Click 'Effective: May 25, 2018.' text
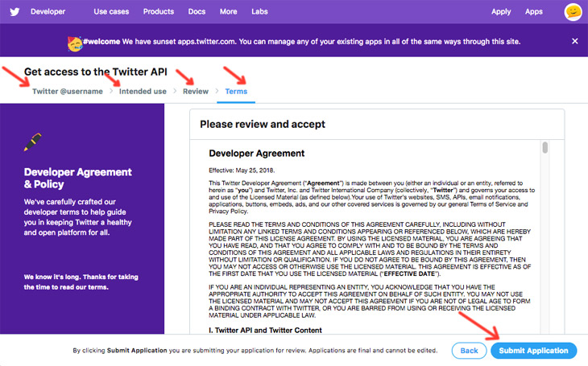This screenshot has width=588, height=366. [242, 171]
